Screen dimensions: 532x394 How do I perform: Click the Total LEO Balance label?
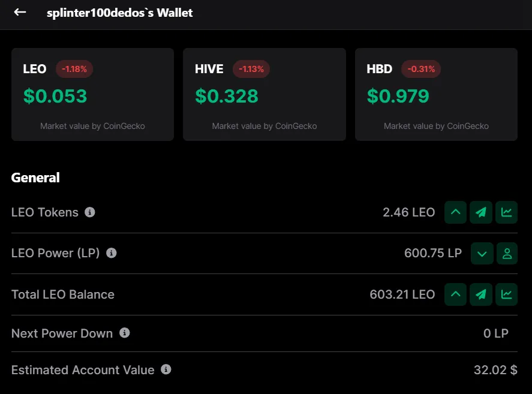pos(63,294)
